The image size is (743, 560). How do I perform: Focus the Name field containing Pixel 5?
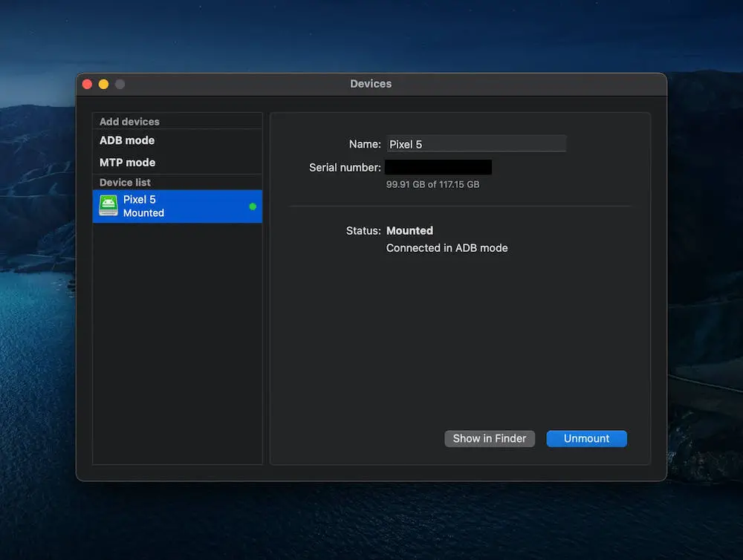tap(476, 144)
